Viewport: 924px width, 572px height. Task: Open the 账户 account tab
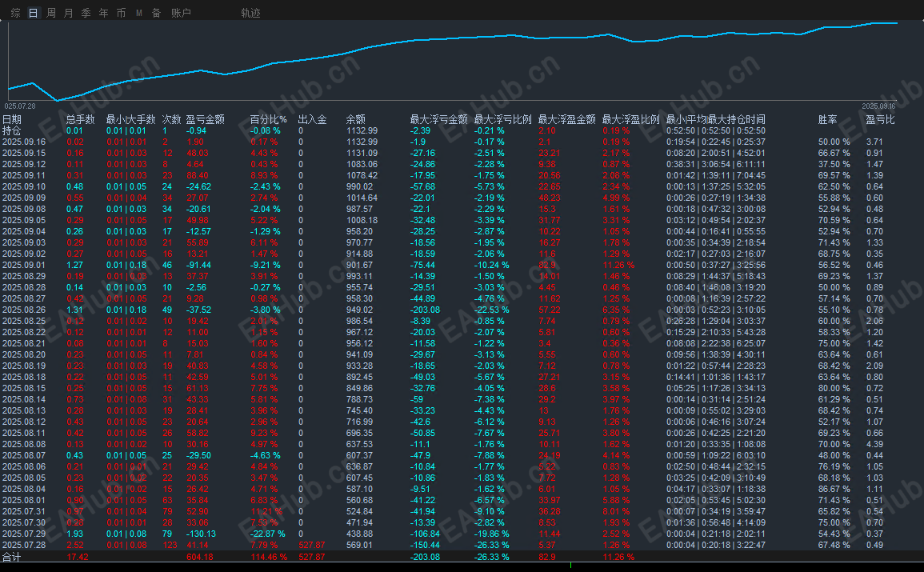[x=181, y=13]
